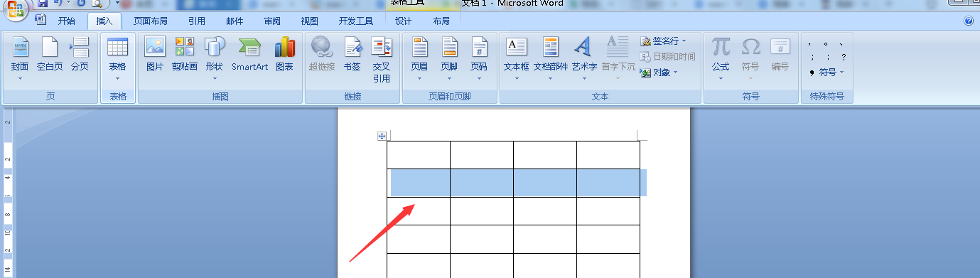Open the 艺术字 WordArt gallery

[x=584, y=58]
